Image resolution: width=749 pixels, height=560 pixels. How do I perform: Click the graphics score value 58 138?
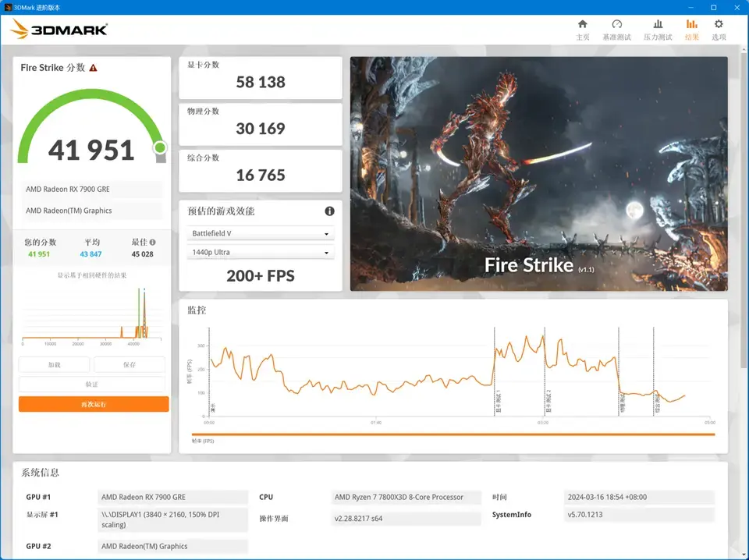(x=261, y=82)
